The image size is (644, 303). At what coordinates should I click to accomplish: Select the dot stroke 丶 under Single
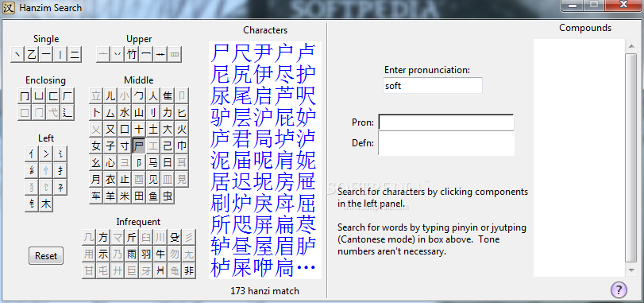tap(17, 54)
